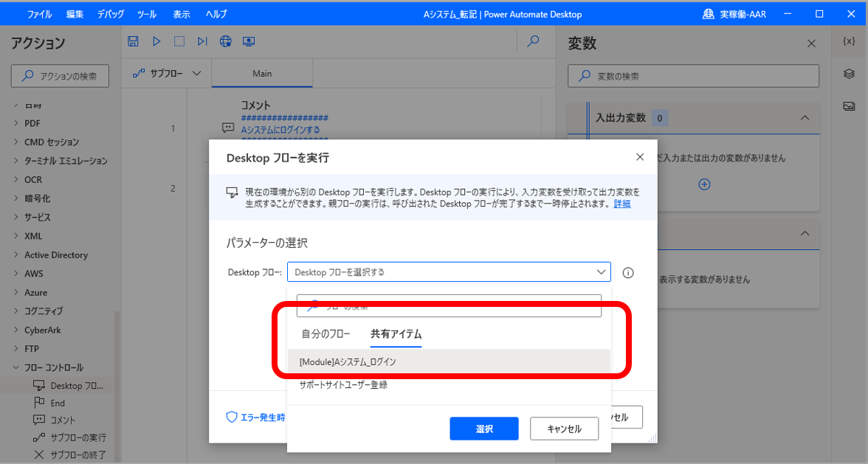
Task: Close the variables panel
Action: click(x=812, y=44)
